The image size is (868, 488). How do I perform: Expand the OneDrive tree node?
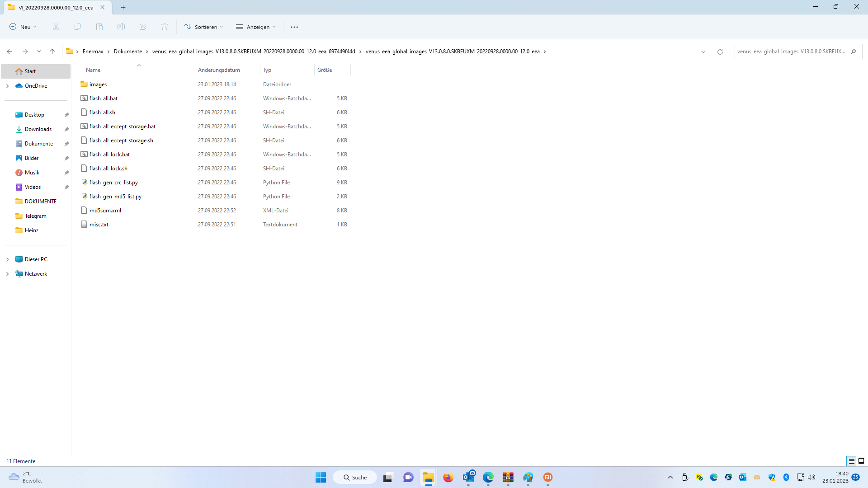pyautogui.click(x=7, y=86)
